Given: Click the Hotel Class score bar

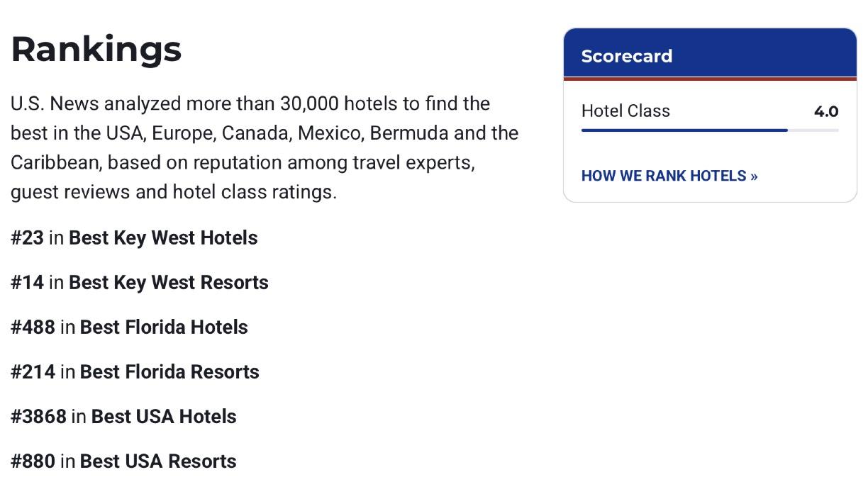Looking at the screenshot, I should coord(709,130).
